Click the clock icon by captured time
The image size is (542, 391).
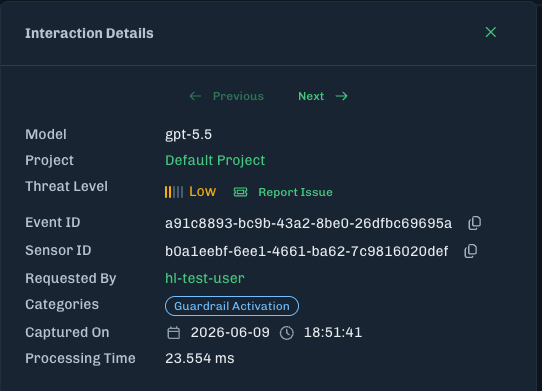pyautogui.click(x=287, y=333)
